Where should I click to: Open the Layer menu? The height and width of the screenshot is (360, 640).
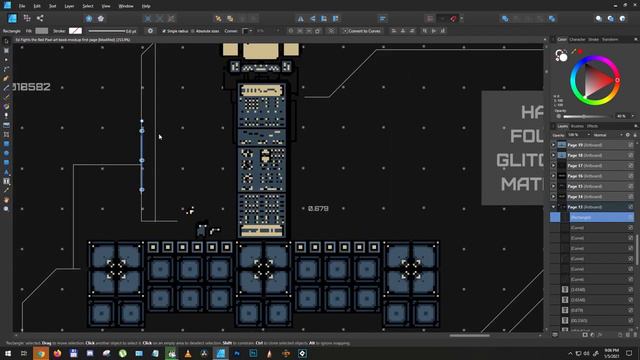69,6
